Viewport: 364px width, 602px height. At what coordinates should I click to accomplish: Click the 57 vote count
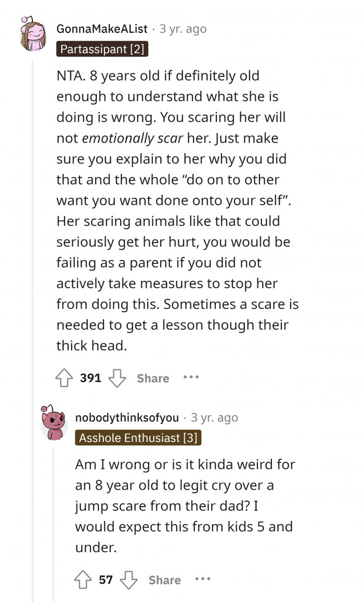[106, 580]
